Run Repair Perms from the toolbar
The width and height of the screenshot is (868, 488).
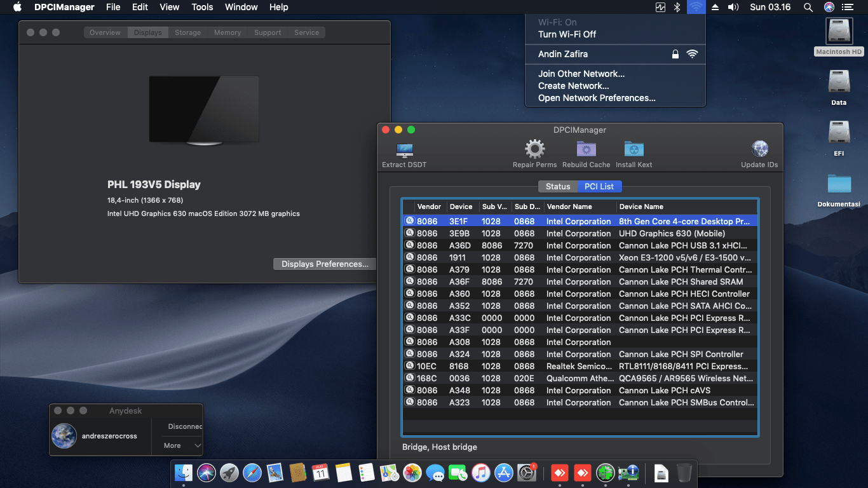[x=534, y=150]
